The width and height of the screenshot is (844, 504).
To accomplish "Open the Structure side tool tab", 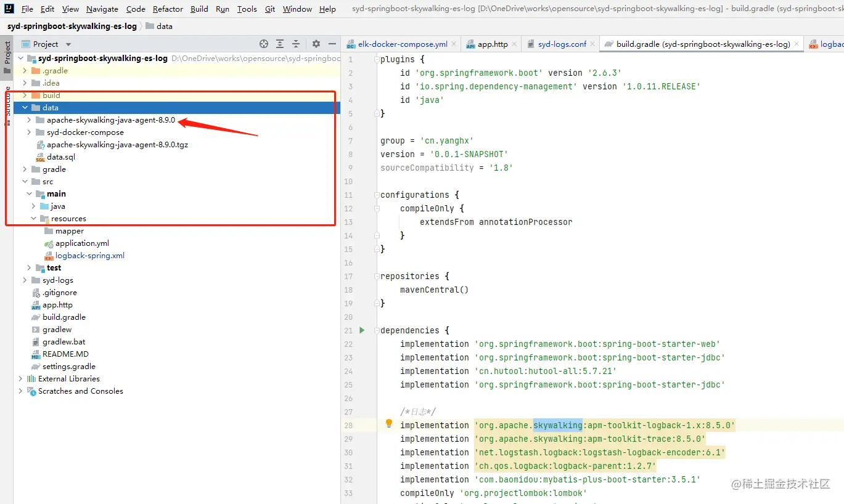I will [x=7, y=106].
